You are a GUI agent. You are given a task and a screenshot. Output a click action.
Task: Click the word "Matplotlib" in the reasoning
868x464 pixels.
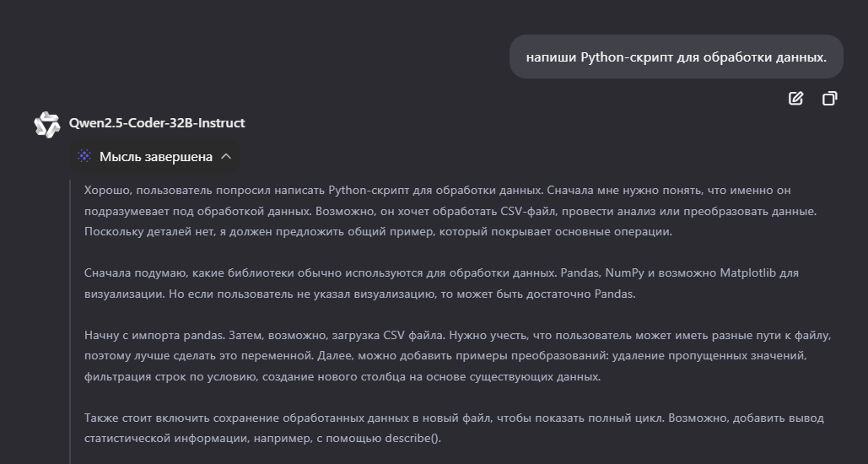748,273
